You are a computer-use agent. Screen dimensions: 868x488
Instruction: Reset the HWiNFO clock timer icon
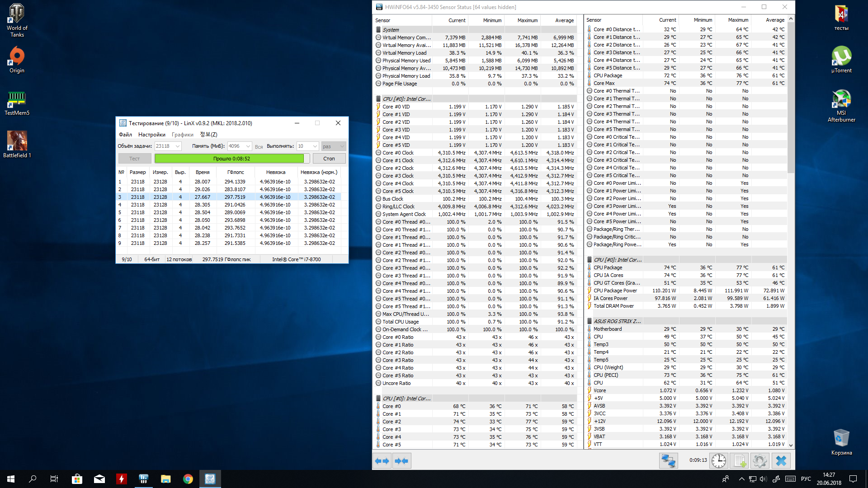(718, 461)
